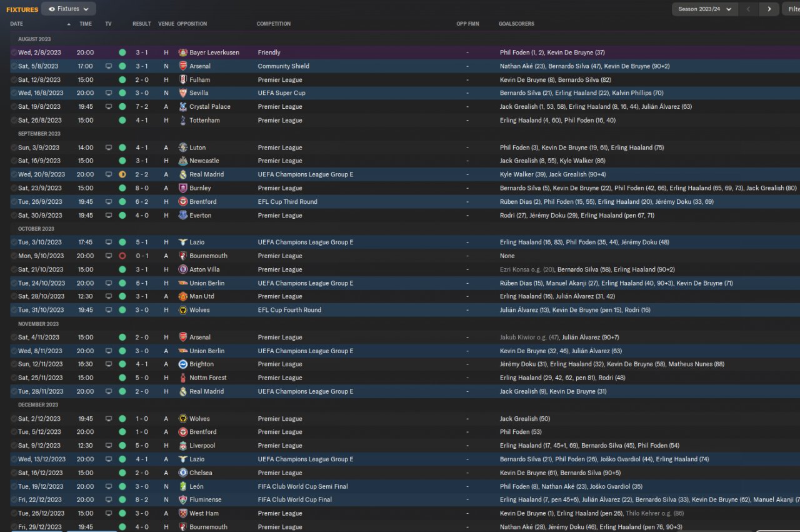Open the Fixtures view dropdown
800x532 pixels.
click(x=69, y=9)
